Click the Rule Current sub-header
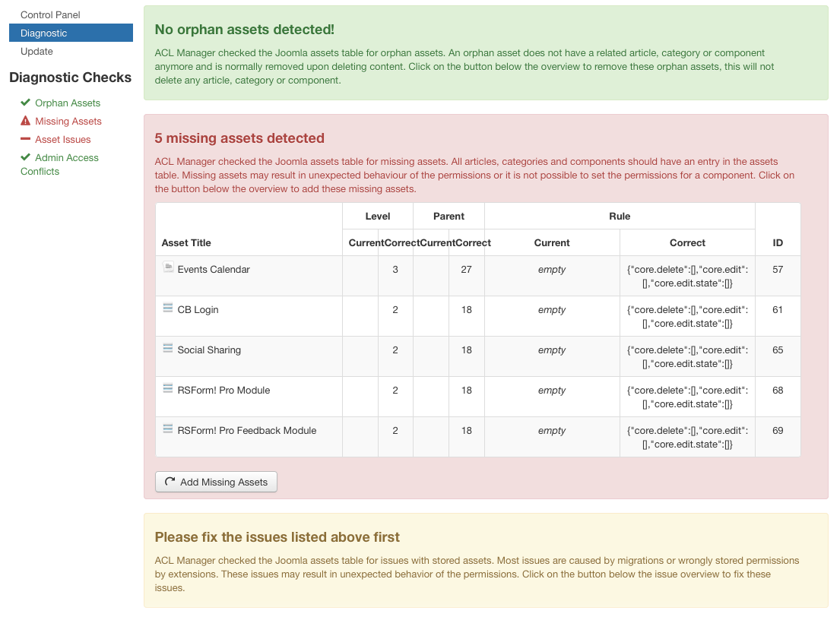840x617 pixels. tap(552, 242)
